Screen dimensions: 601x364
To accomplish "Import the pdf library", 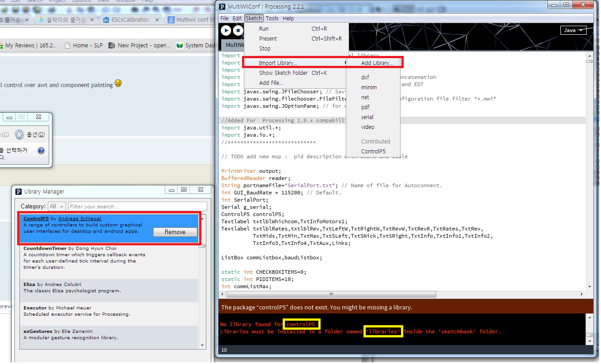I will pyautogui.click(x=373, y=107).
